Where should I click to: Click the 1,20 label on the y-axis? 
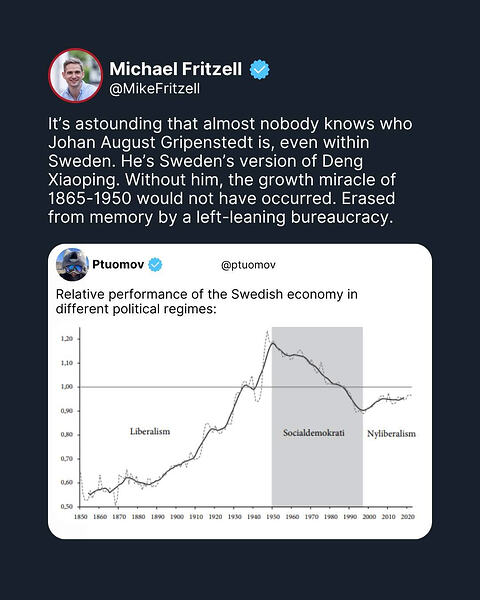coord(67,339)
